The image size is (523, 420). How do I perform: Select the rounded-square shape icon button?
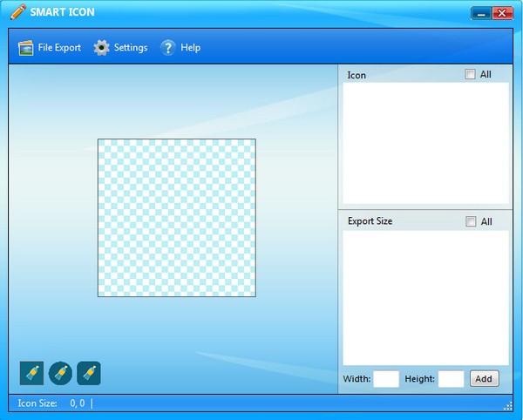89,373
